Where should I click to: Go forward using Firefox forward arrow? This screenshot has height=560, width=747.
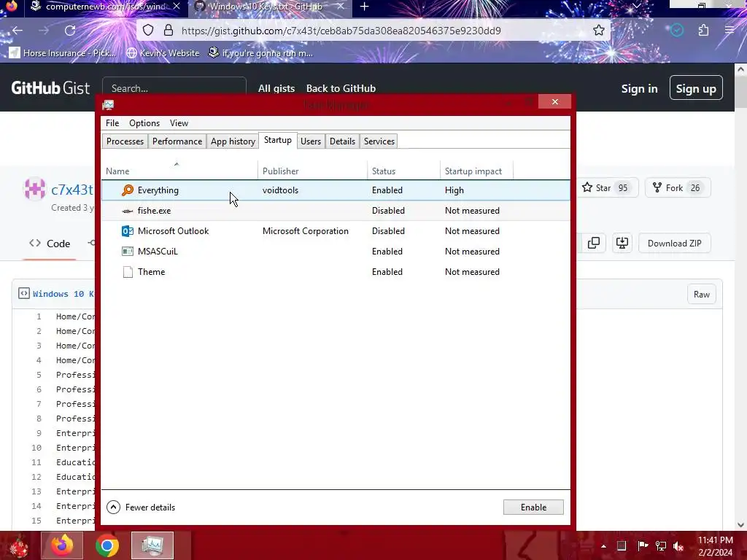[44, 31]
